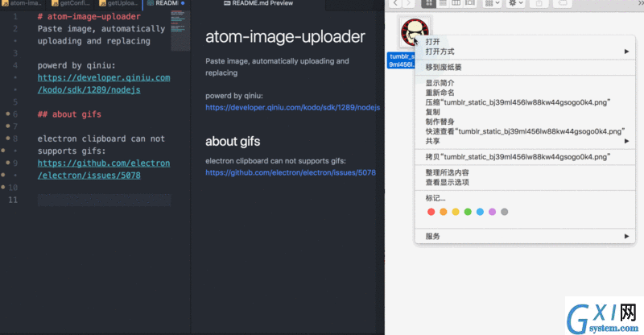Switch Finder to list view
Screen dimensions: 644x335
click(x=442, y=3)
